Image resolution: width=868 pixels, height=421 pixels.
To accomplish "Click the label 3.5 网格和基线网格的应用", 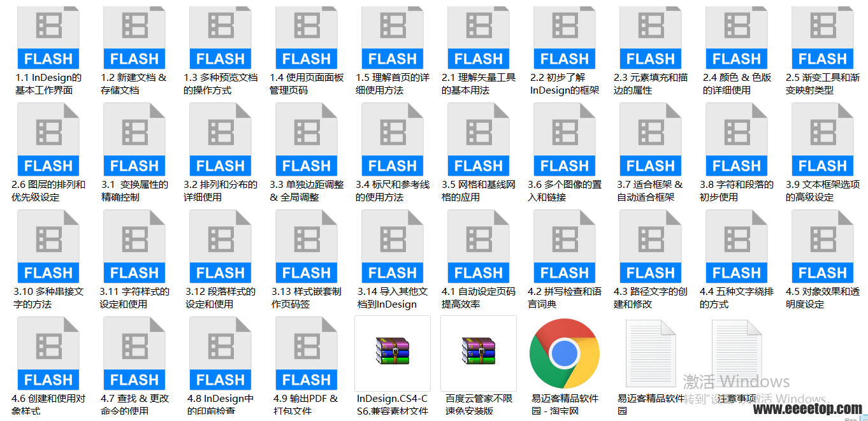I will pos(479,190).
